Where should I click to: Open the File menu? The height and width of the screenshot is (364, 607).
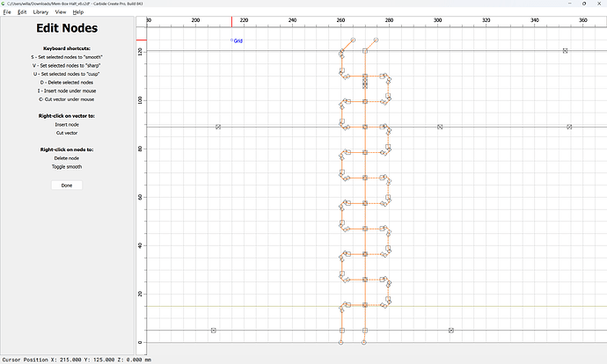[x=7, y=12]
